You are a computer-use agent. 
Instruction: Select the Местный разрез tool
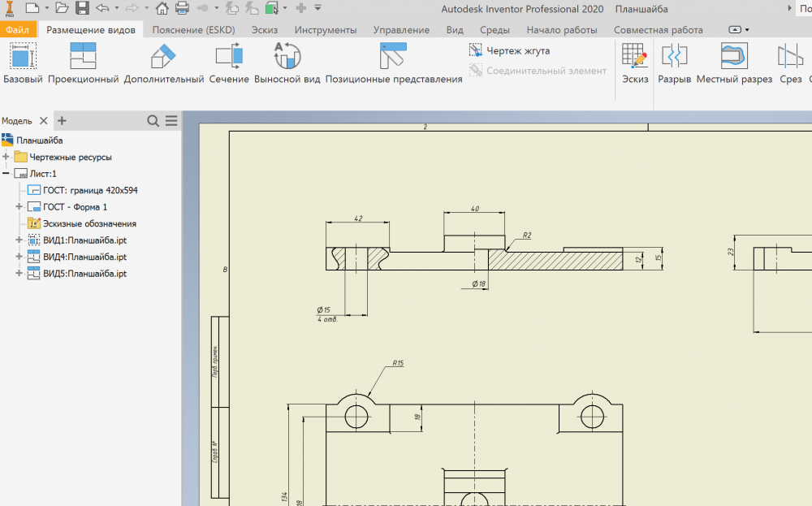tap(734, 63)
